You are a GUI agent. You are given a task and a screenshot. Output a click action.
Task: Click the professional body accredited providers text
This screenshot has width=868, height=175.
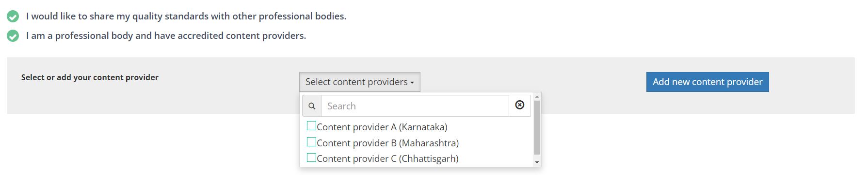pyautogui.click(x=166, y=36)
